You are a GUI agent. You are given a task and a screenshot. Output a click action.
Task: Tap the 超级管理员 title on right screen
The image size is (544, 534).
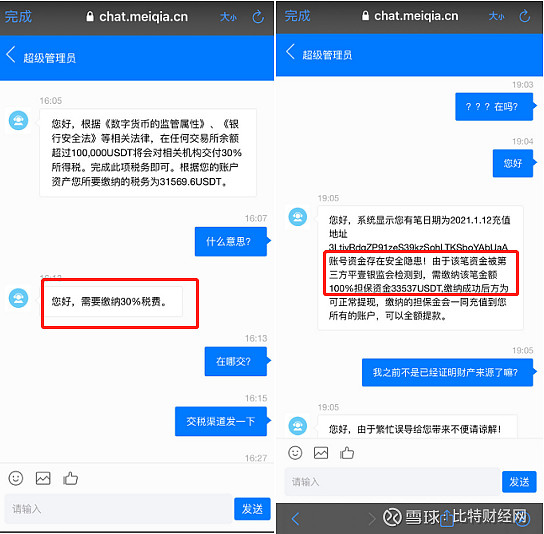[327, 55]
